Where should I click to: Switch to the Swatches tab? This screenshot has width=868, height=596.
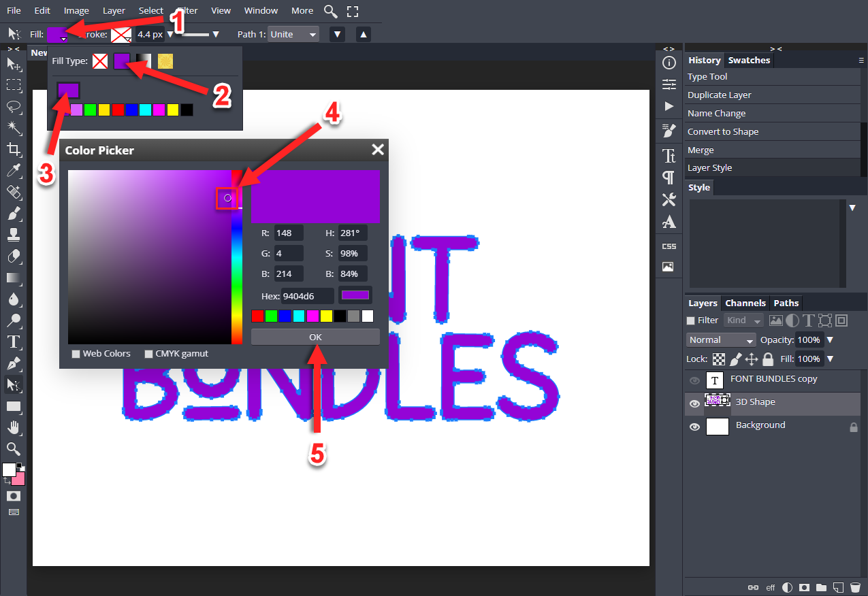[749, 61]
